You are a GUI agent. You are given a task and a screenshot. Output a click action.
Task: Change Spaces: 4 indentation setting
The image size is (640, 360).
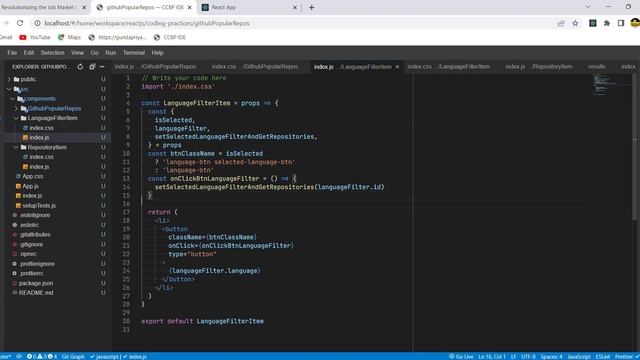[x=551, y=356]
